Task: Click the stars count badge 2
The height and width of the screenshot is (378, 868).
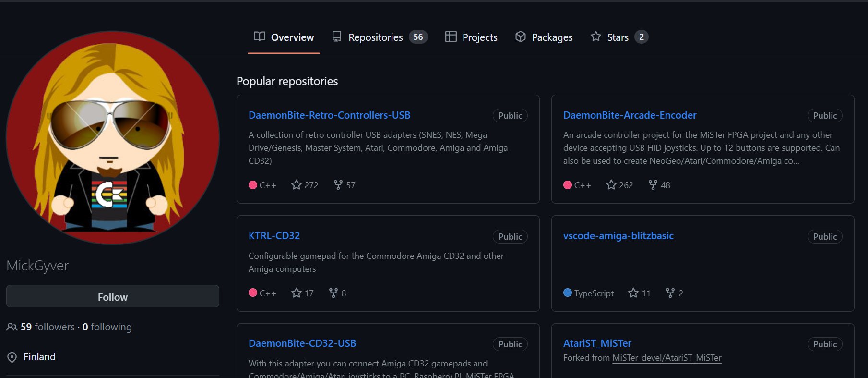Action: 642,37
